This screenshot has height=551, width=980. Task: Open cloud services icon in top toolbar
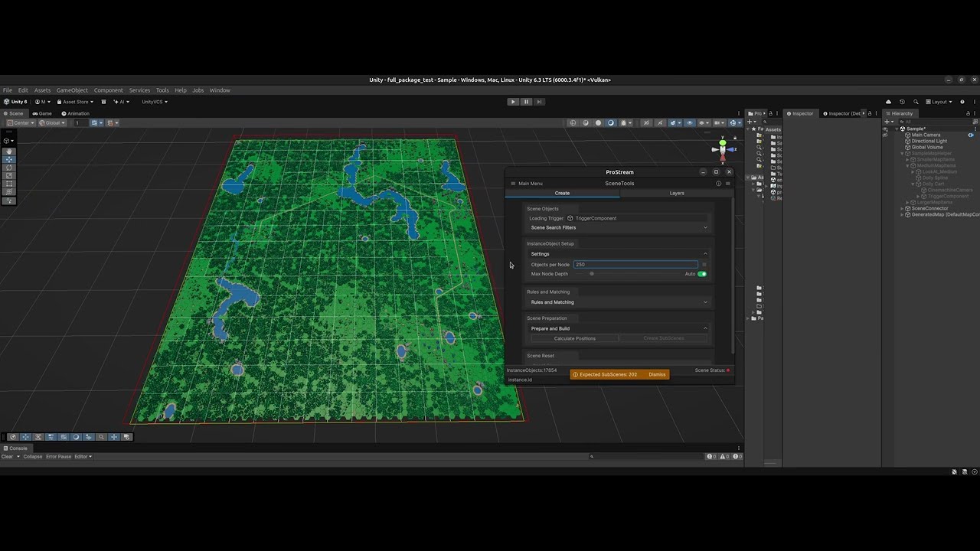click(888, 102)
